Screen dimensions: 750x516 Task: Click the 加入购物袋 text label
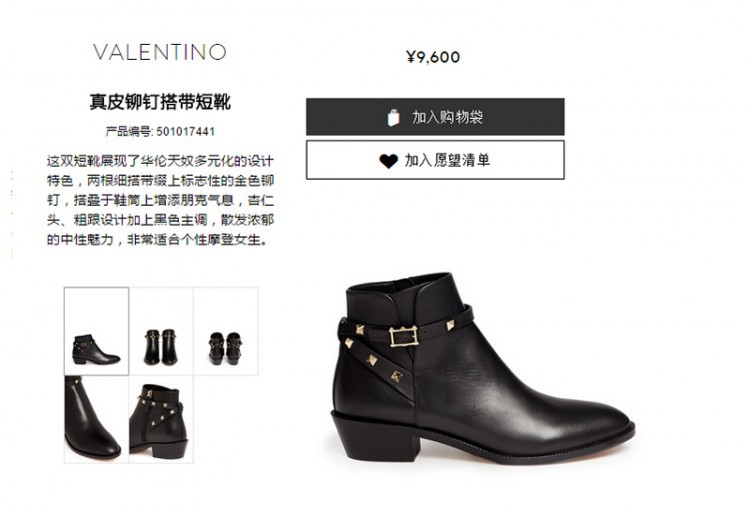pos(448,117)
